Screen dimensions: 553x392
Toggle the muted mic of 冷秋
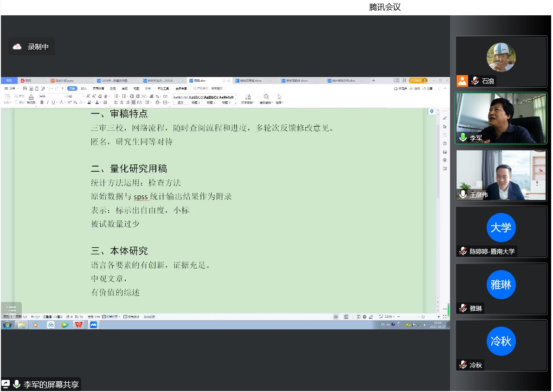click(x=463, y=365)
